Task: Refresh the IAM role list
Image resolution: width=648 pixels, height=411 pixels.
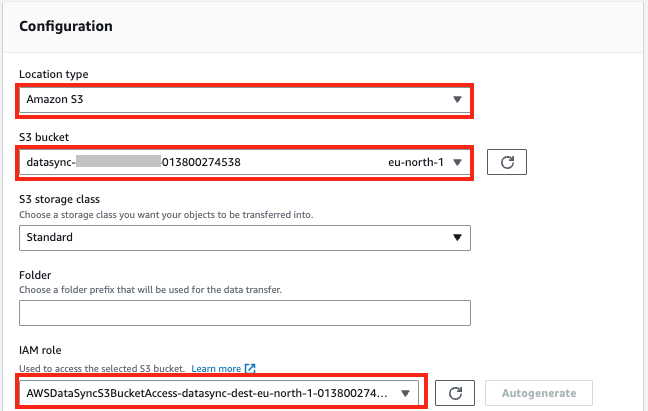Action: (x=455, y=393)
